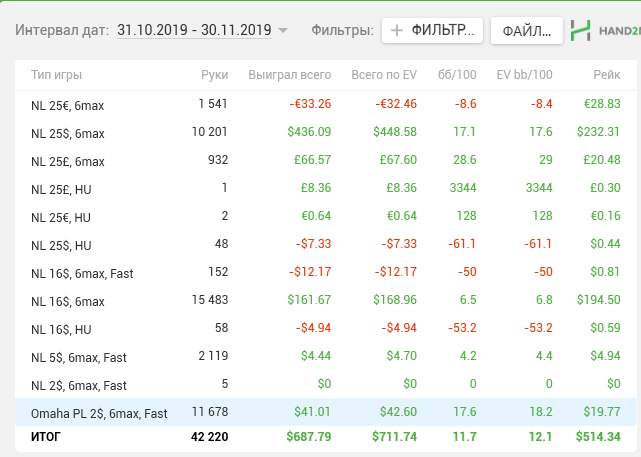641x457 pixels.
Task: Open the date interval dropdown arrow
Action: pyautogui.click(x=283, y=31)
